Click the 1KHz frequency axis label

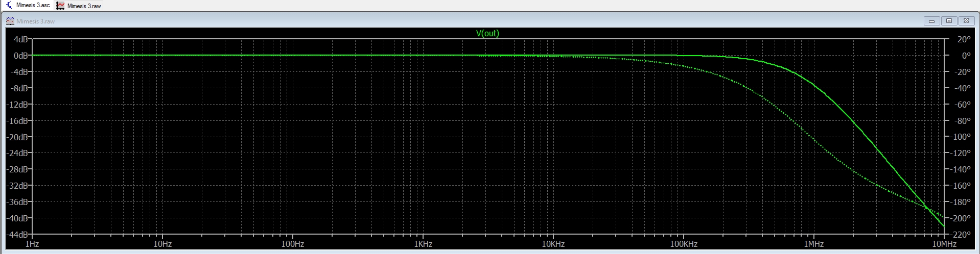point(423,244)
